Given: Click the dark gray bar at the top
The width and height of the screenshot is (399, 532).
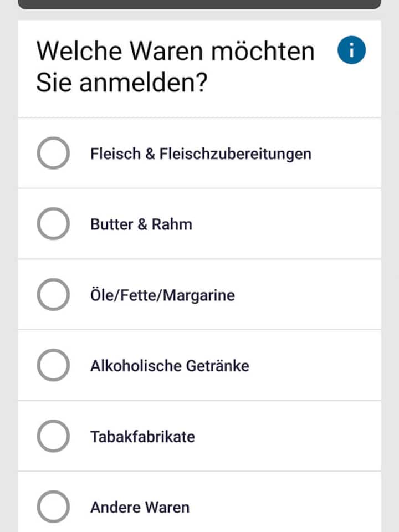Looking at the screenshot, I should tap(199, 4).
